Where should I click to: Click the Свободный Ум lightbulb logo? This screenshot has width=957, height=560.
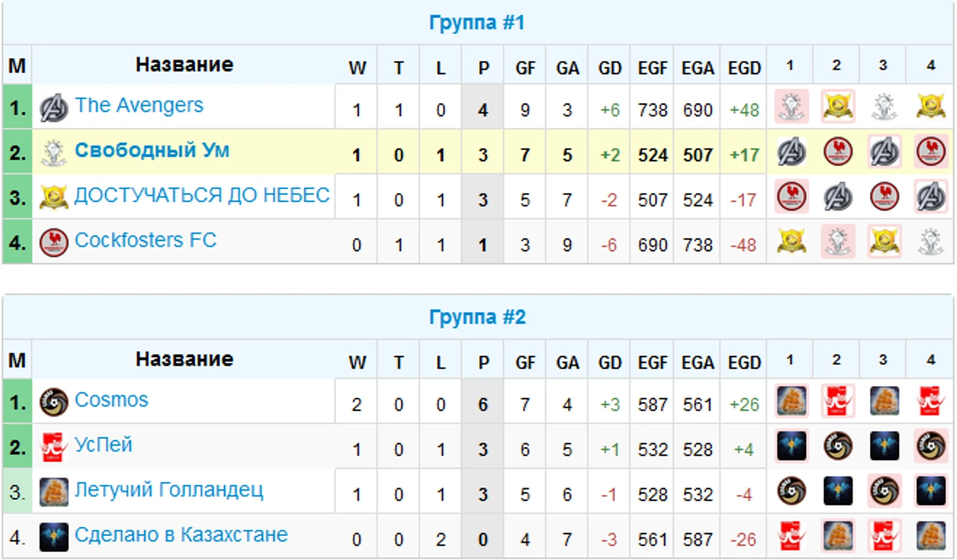(54, 152)
